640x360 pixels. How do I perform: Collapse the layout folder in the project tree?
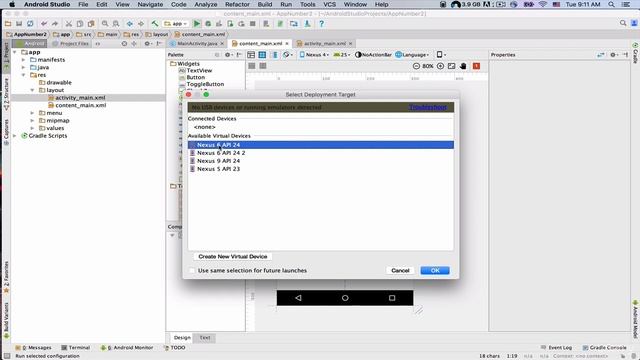(32, 90)
